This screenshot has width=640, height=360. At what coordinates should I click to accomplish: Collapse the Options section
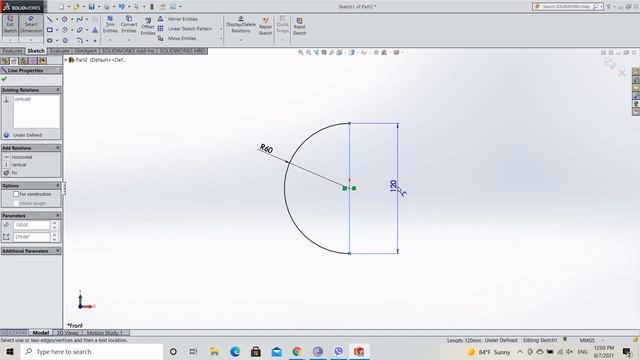pos(58,186)
